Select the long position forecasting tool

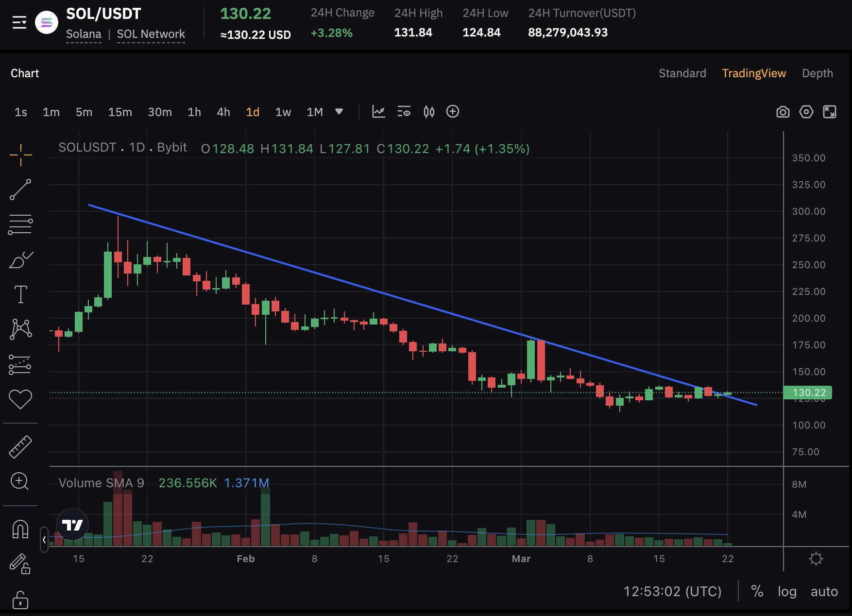click(20, 364)
